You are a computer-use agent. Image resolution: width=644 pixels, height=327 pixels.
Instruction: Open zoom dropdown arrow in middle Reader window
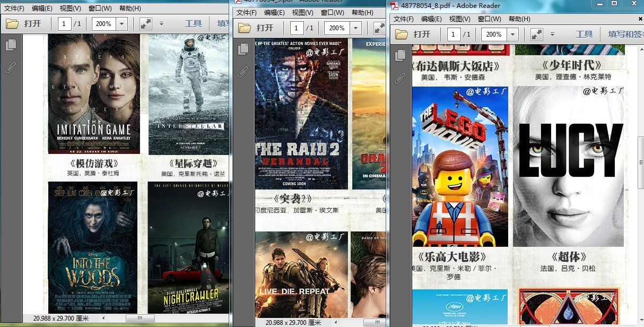pos(356,28)
